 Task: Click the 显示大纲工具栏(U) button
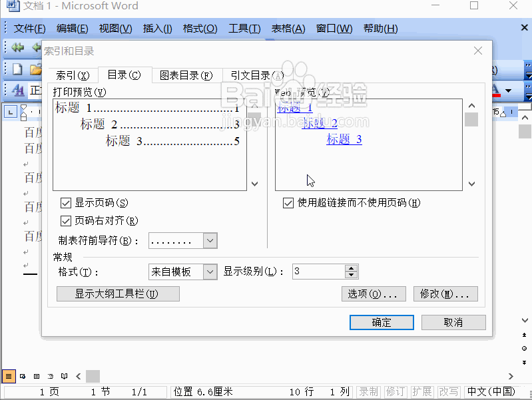pos(118,294)
